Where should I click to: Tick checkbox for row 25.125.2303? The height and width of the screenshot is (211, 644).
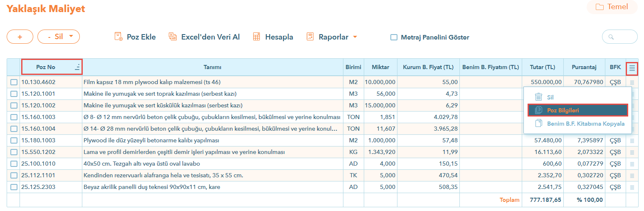[14, 187]
